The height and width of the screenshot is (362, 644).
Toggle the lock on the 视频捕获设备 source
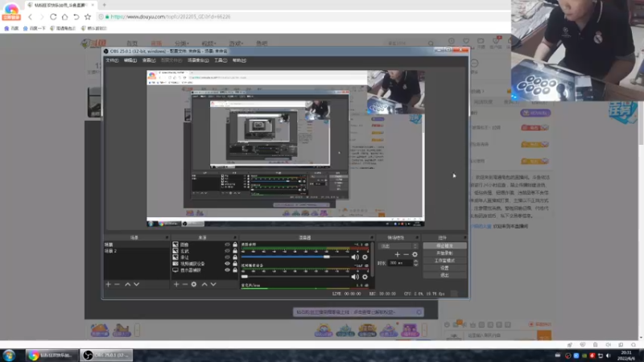click(235, 264)
